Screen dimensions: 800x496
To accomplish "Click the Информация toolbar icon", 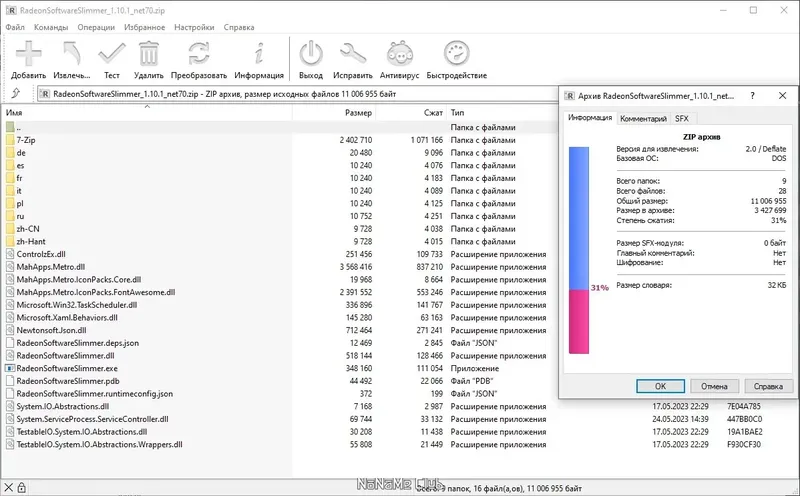I will pos(259,53).
